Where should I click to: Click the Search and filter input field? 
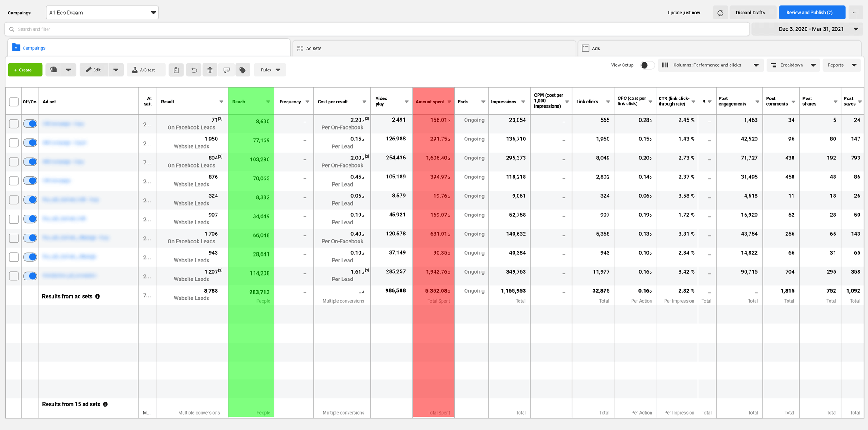click(376, 29)
